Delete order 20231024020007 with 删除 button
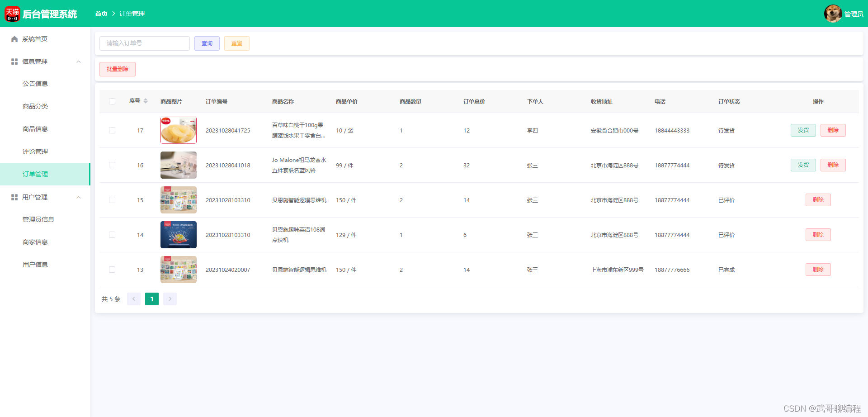The image size is (868, 417). tap(818, 270)
